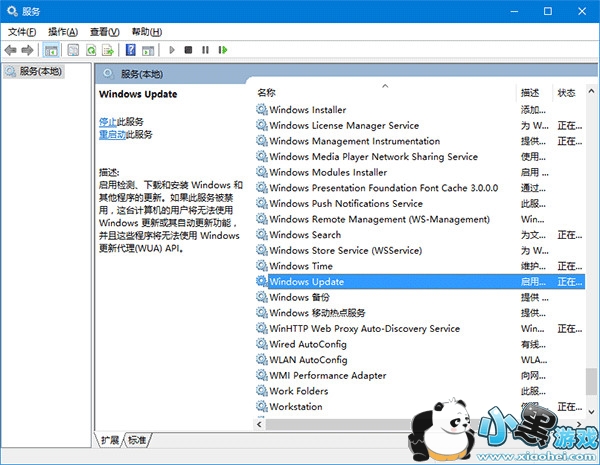Click the 停止 service link
The image size is (600, 465).
pyautogui.click(x=108, y=122)
